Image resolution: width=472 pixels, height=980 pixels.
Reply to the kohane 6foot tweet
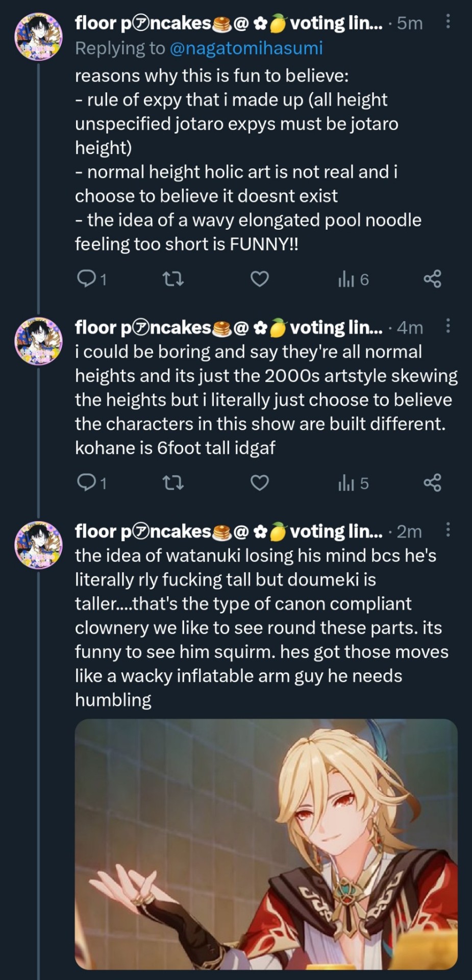click(86, 482)
